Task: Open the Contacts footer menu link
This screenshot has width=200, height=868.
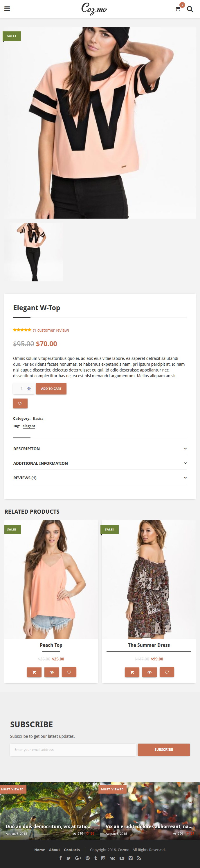Action: click(x=72, y=849)
